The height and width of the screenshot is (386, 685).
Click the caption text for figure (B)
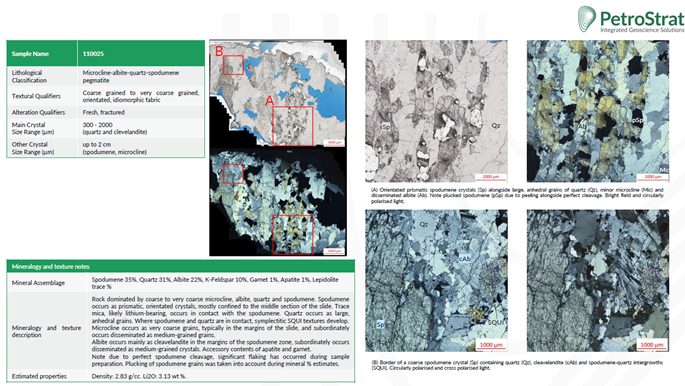pos(517,365)
